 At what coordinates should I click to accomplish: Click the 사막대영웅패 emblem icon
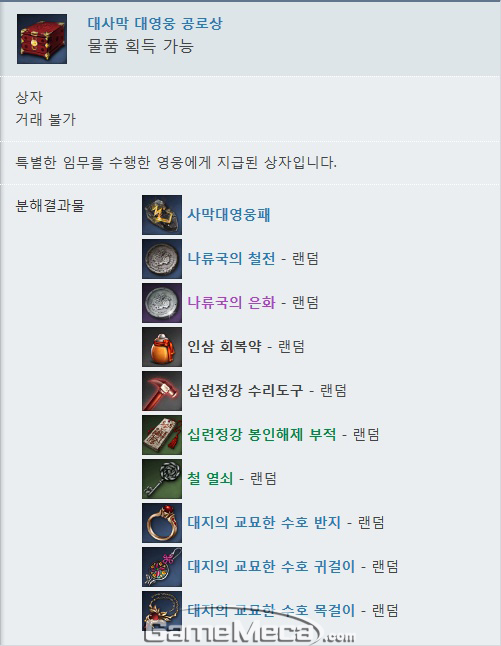click(x=162, y=215)
